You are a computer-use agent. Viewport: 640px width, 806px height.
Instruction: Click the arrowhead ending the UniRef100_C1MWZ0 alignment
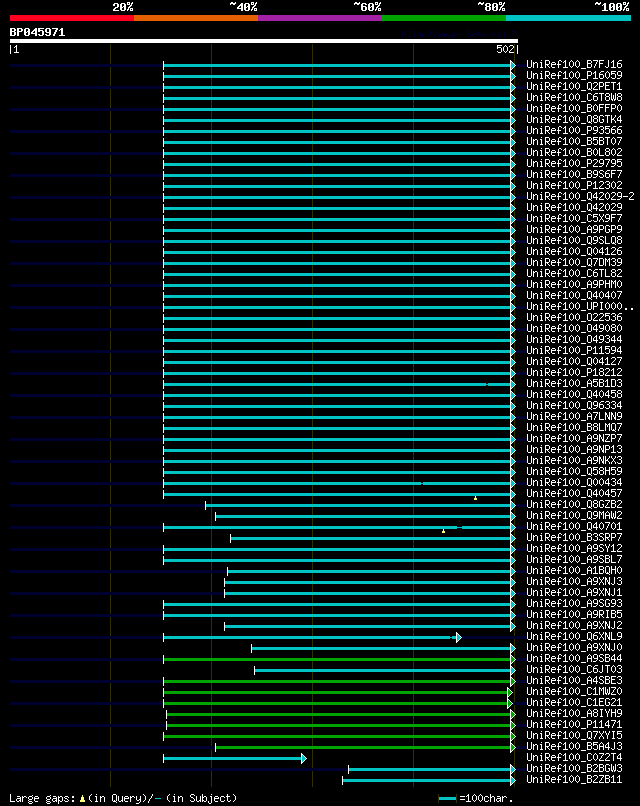510,692
